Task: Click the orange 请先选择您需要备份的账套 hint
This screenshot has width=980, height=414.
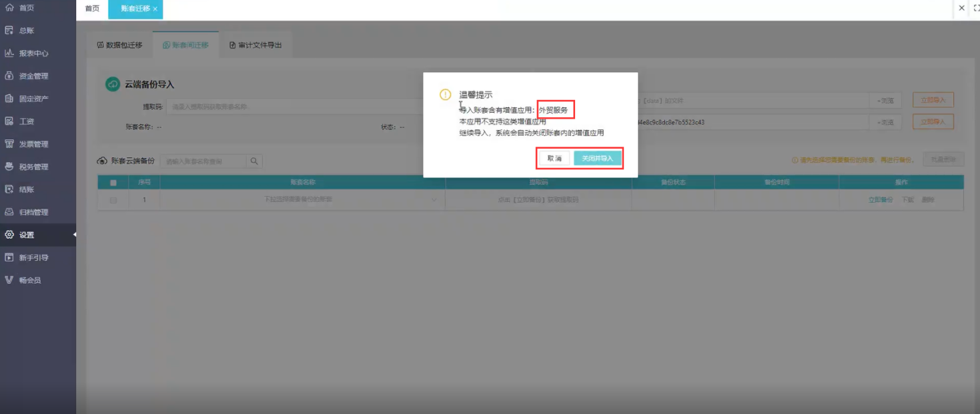Action: tap(854, 160)
